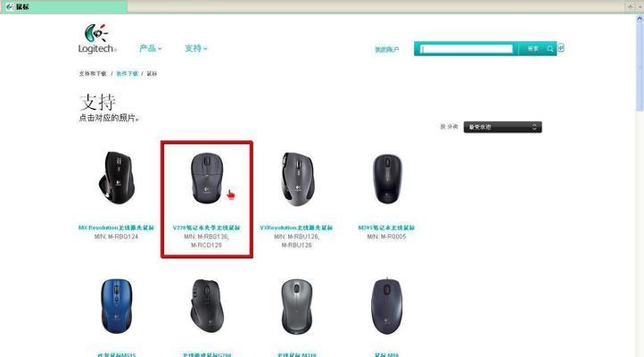Click the 软件下载 breadcrumb link
Image resolution: width=644 pixels, height=357 pixels.
[x=127, y=73]
